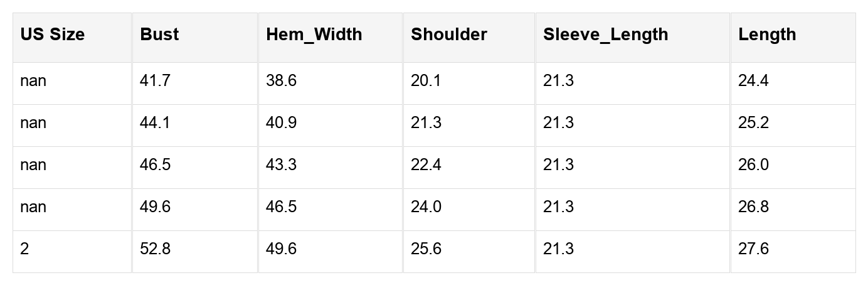Image resolution: width=868 pixels, height=285 pixels.
Task: Select the US Size cell showing 2
Action: (x=24, y=249)
